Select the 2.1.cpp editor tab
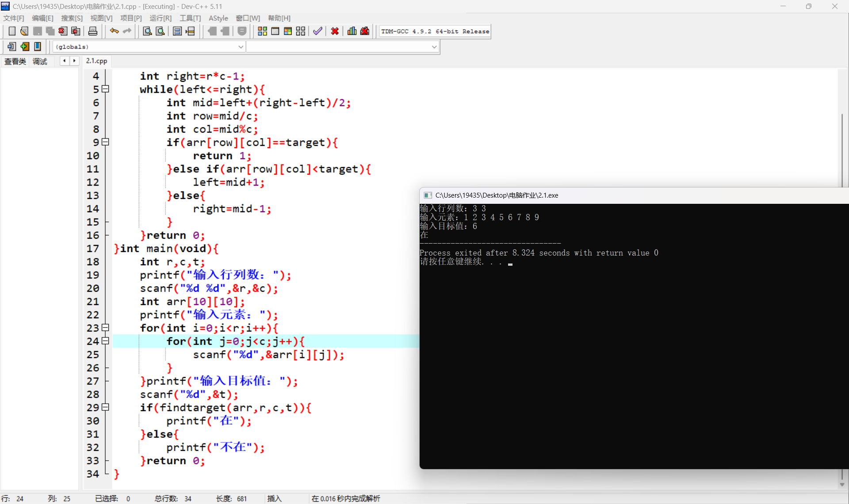This screenshot has height=504, width=849. pyautogui.click(x=96, y=61)
